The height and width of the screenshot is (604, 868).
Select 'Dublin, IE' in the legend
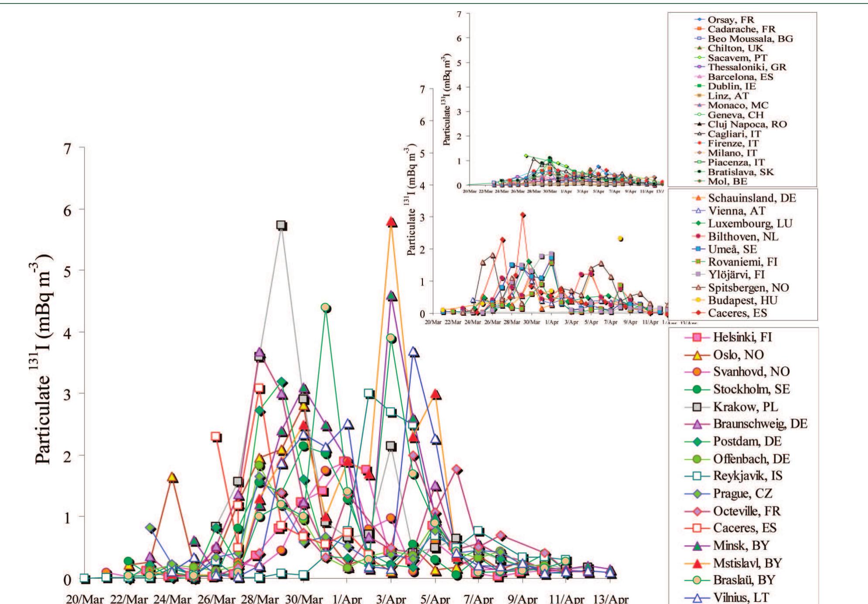tap(725, 86)
